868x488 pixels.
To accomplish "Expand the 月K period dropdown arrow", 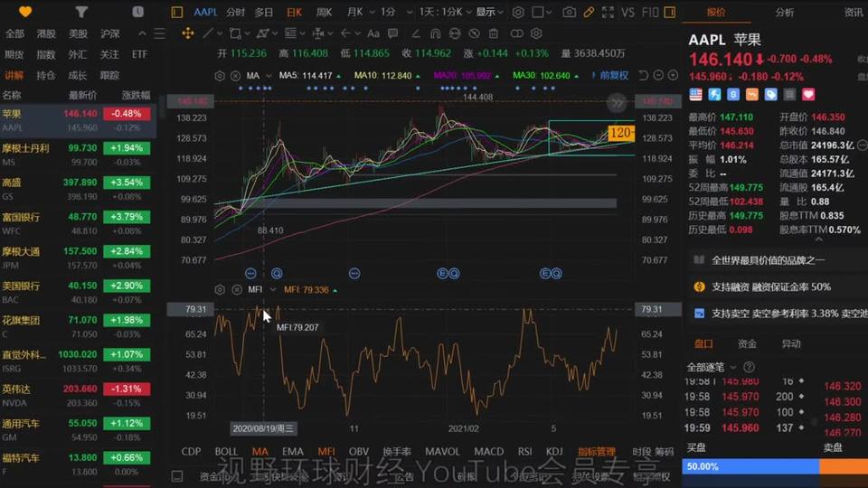I will click(x=372, y=12).
